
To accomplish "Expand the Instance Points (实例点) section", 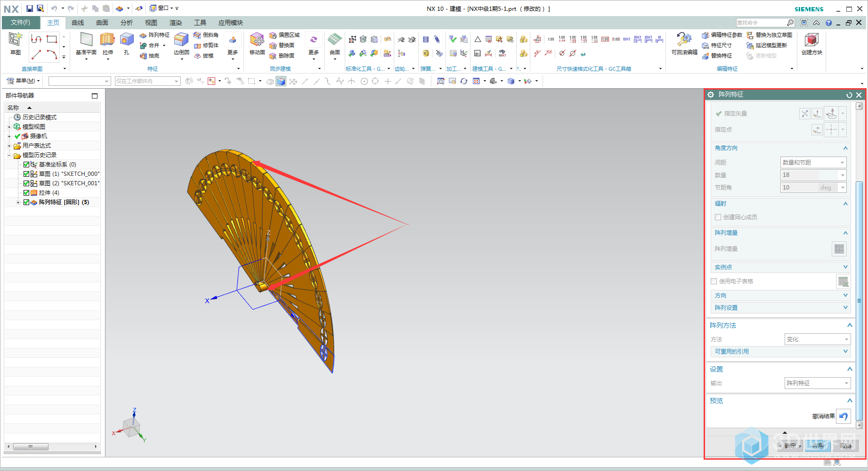I will tap(845, 267).
